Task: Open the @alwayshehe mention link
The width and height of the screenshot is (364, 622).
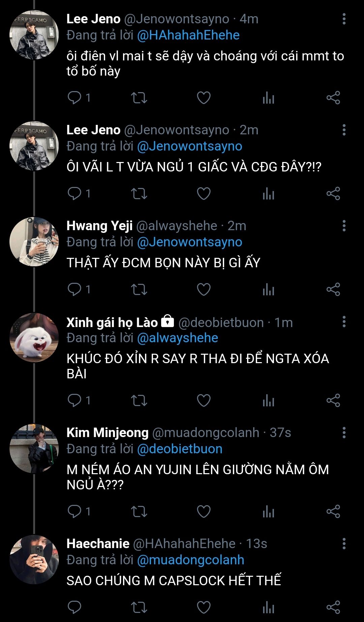Action: 178,338
